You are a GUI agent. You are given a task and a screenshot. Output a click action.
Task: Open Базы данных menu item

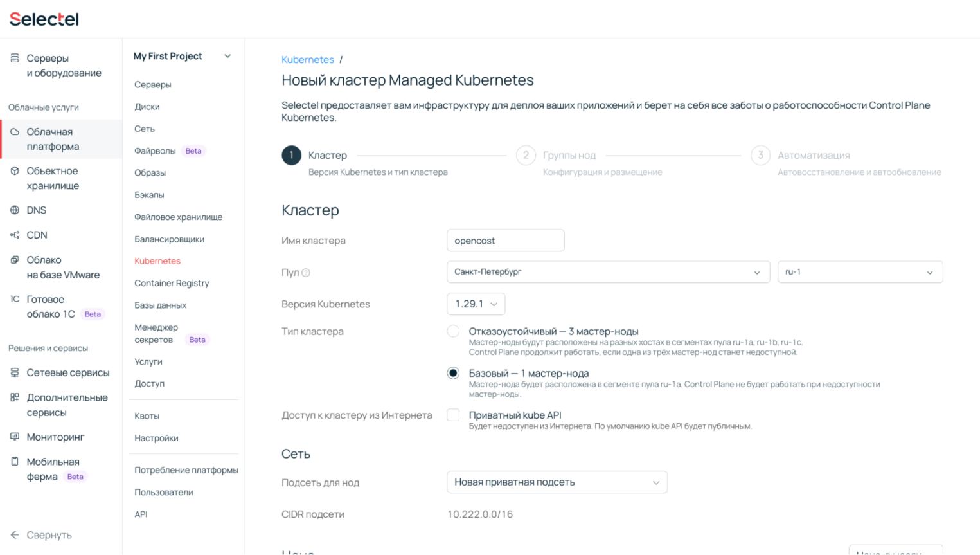[160, 305]
